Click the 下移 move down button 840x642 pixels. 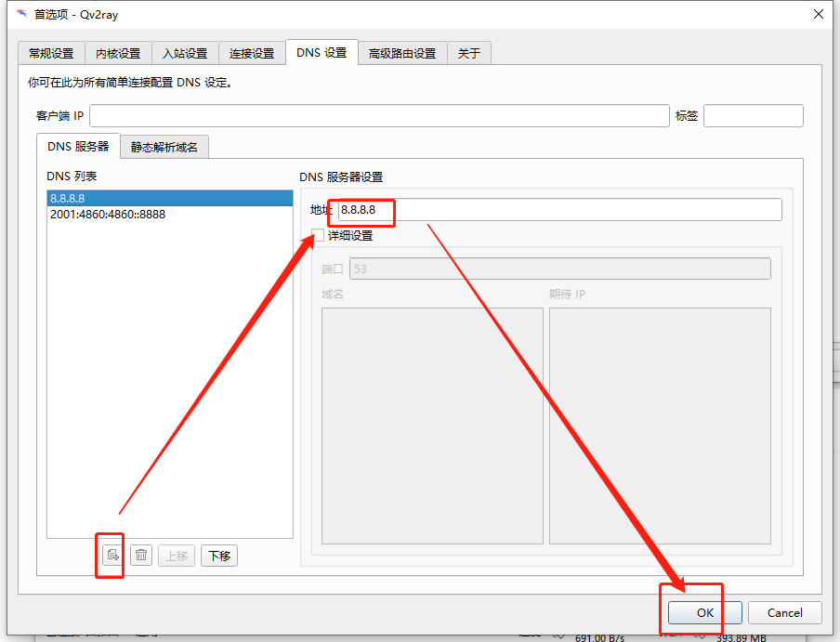(x=219, y=556)
